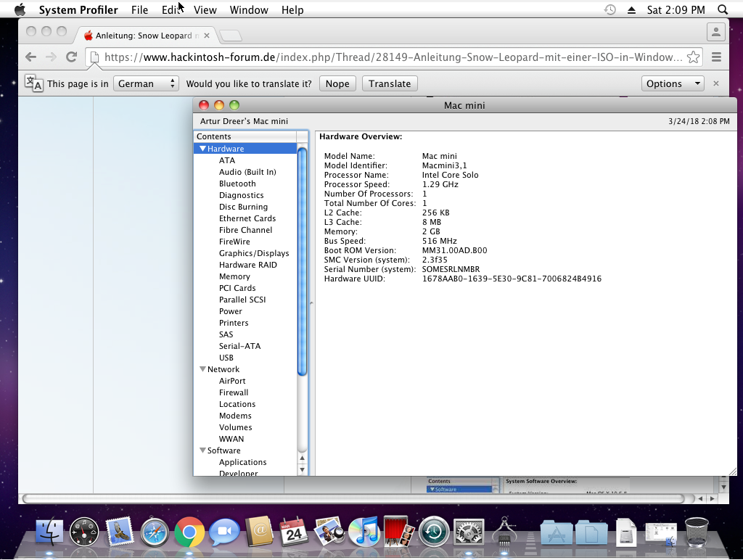The image size is (743, 560).
Task: Open the Chrome hamburger menu
Action: point(716,57)
